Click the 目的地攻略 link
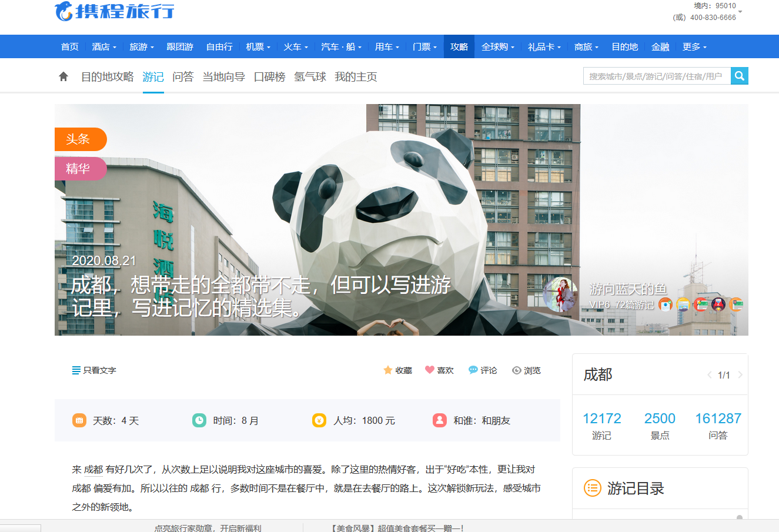 pyautogui.click(x=109, y=76)
